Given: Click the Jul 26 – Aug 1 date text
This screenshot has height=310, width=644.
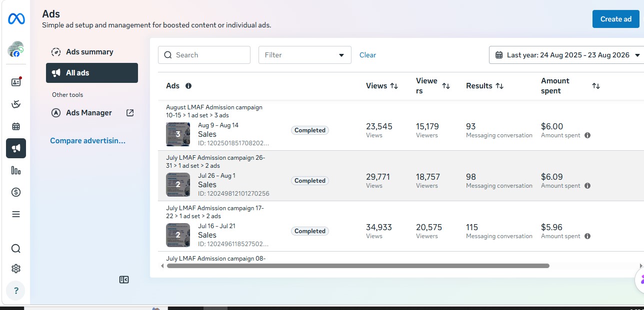Looking at the screenshot, I should [x=216, y=176].
